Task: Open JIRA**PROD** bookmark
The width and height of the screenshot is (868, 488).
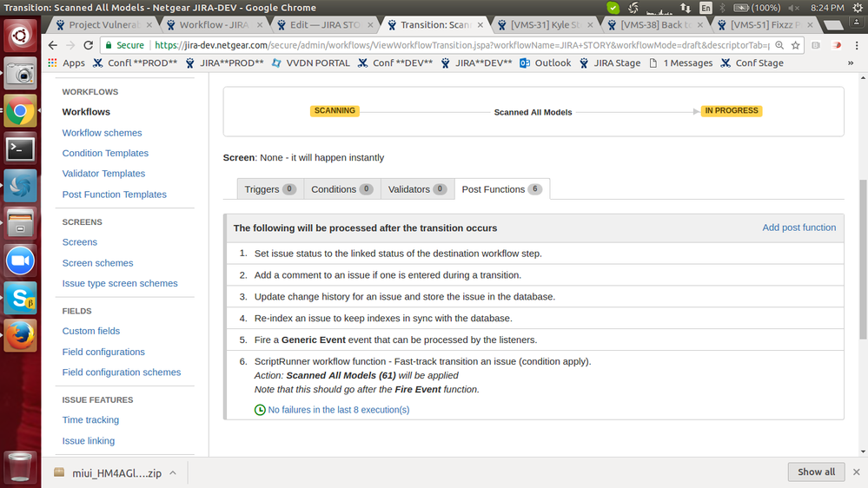Action: [224, 63]
